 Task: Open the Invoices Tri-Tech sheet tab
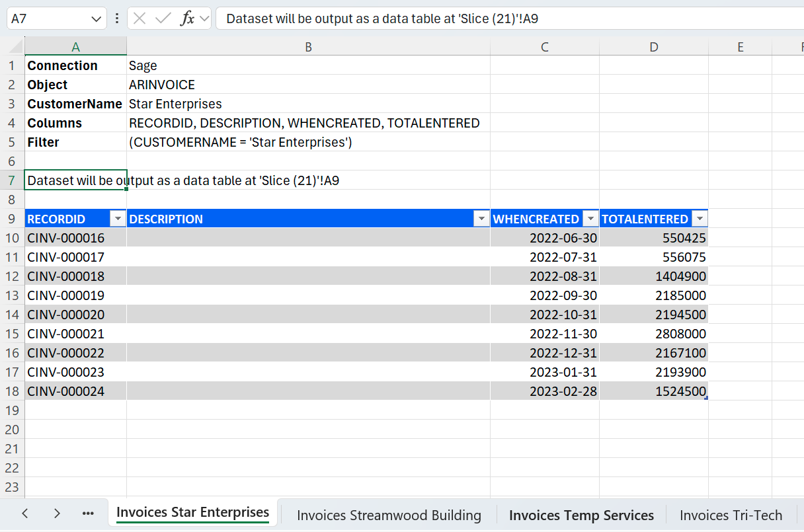click(x=731, y=515)
